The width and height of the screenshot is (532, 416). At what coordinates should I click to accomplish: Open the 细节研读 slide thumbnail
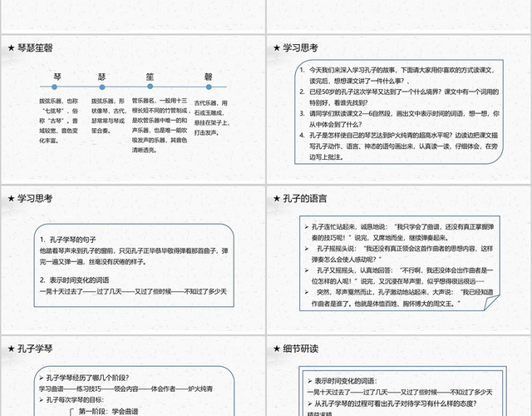pos(399,376)
